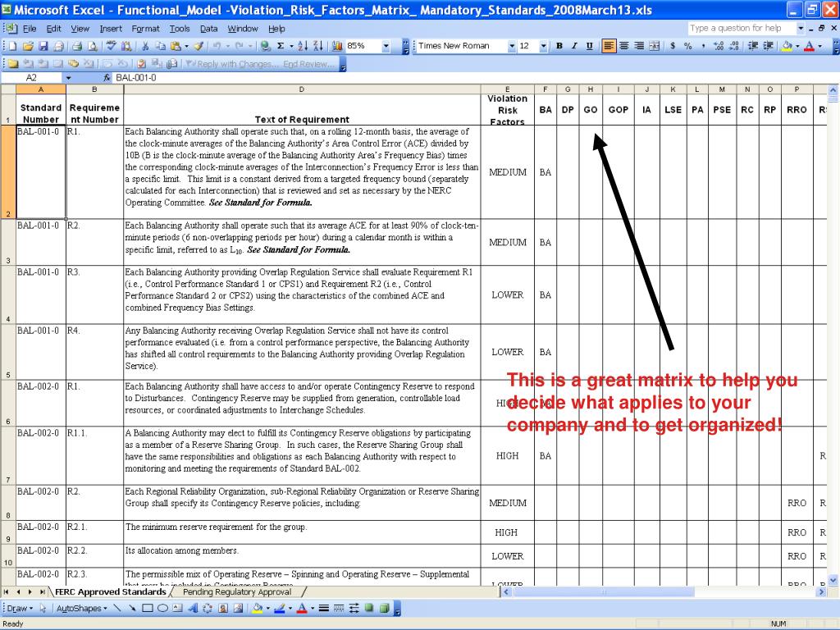Open the AutoShapes dropdown
Image resolution: width=840 pixels, height=630 pixels.
coord(81,608)
